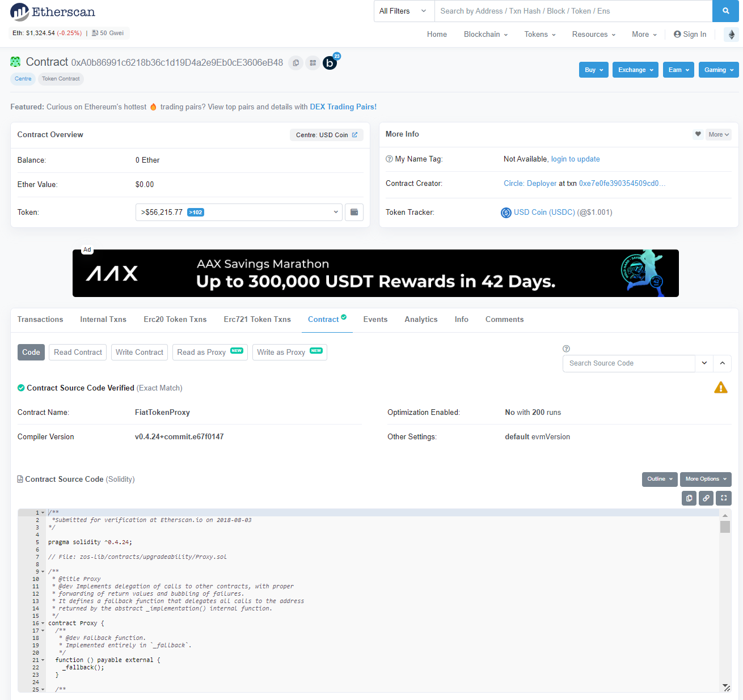This screenshot has width=743, height=700.
Task: Copy the contract address to clipboard
Action: pyautogui.click(x=295, y=63)
